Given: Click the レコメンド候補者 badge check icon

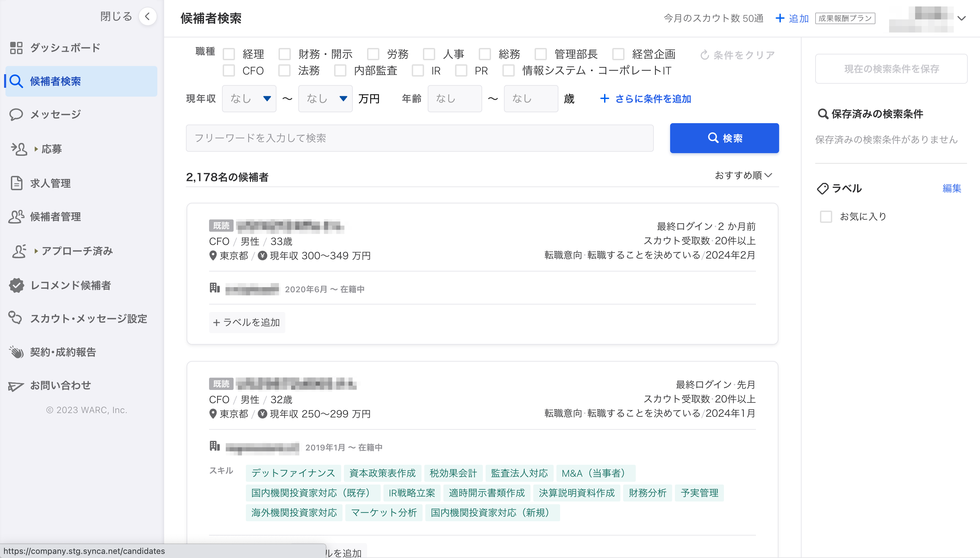Looking at the screenshot, I should click(x=16, y=285).
